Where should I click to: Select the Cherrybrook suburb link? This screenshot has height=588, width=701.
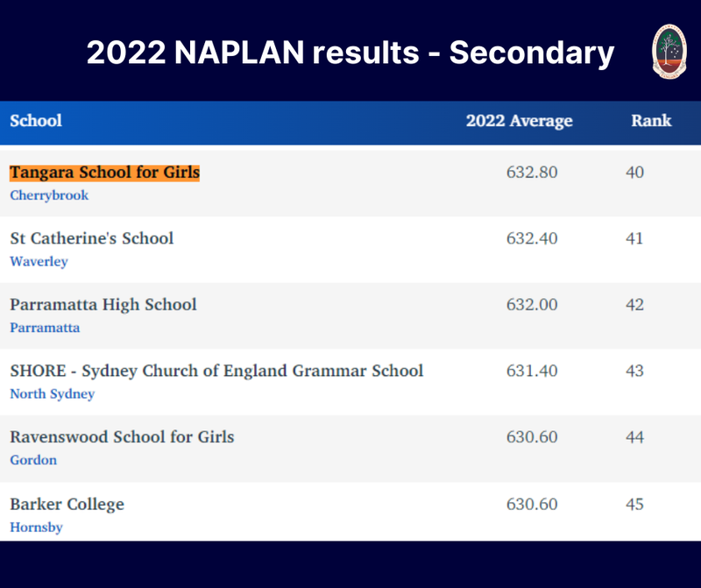(x=49, y=195)
